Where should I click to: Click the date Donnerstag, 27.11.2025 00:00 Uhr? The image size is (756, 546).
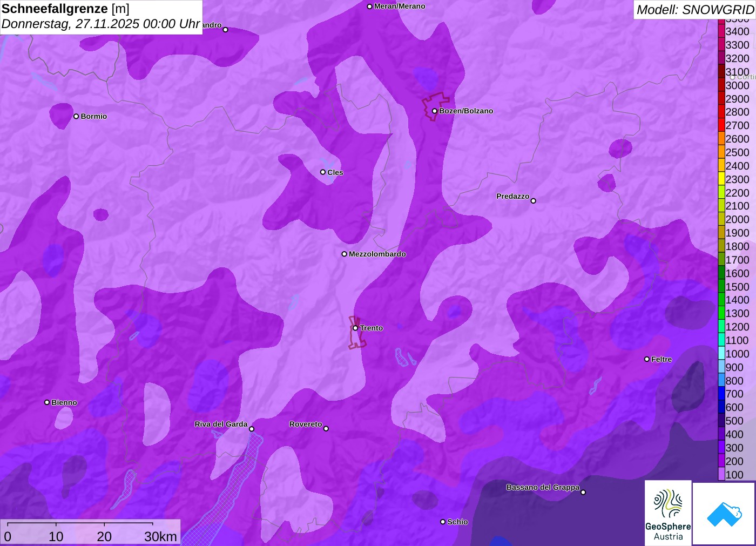click(101, 24)
